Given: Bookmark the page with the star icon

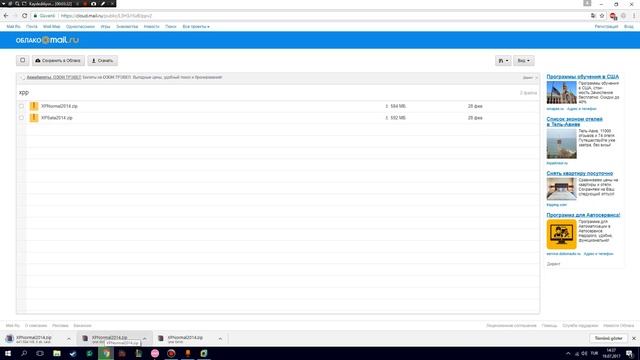Looking at the screenshot, I should [602, 16].
